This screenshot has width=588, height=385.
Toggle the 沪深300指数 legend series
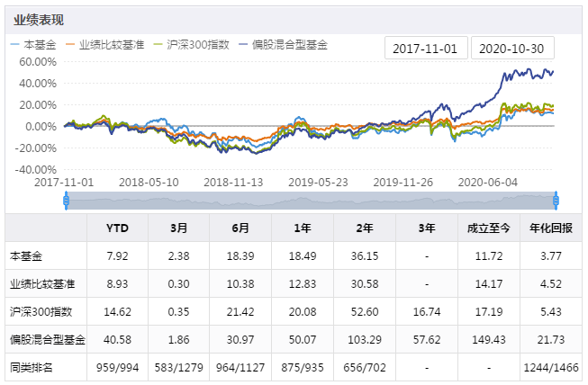pos(192,45)
